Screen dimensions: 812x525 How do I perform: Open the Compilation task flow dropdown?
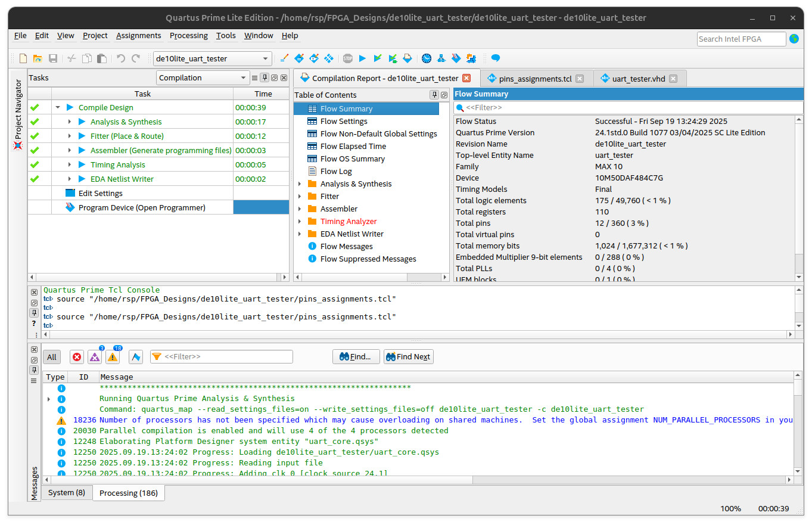[x=203, y=77]
